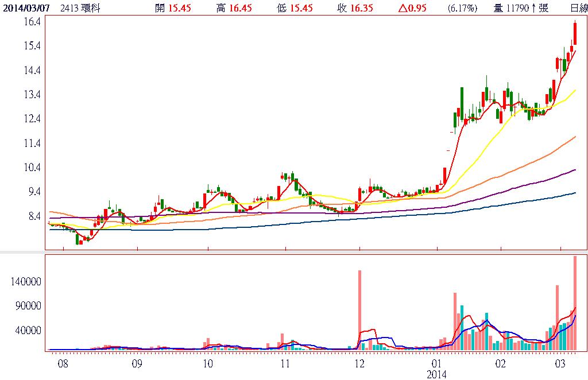The width and height of the screenshot is (588, 380).
Task: Click the percent change (6.17%)
Action: [461, 8]
